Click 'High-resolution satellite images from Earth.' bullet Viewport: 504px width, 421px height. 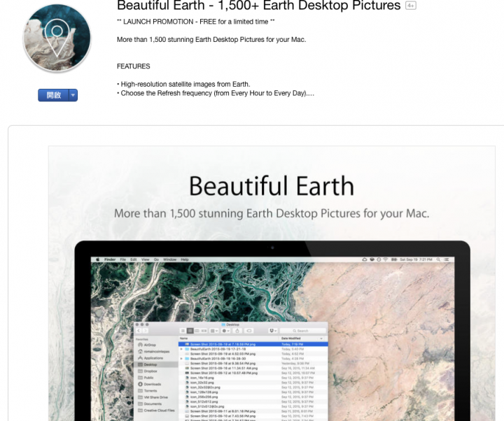(x=183, y=84)
